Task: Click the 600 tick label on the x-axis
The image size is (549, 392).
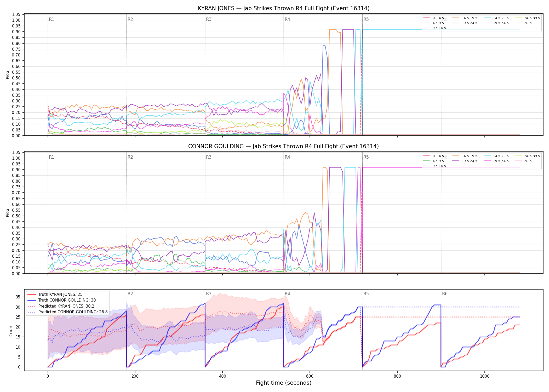Action: click(310, 376)
